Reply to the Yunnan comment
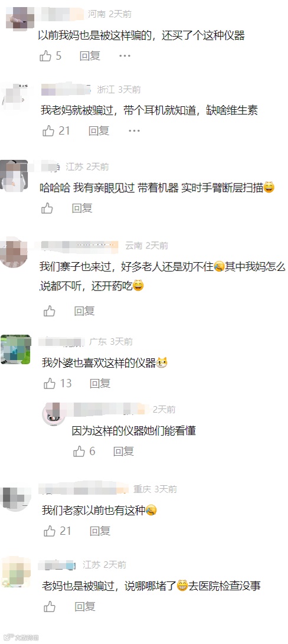Screen dimensions: 288x644 tap(84, 311)
